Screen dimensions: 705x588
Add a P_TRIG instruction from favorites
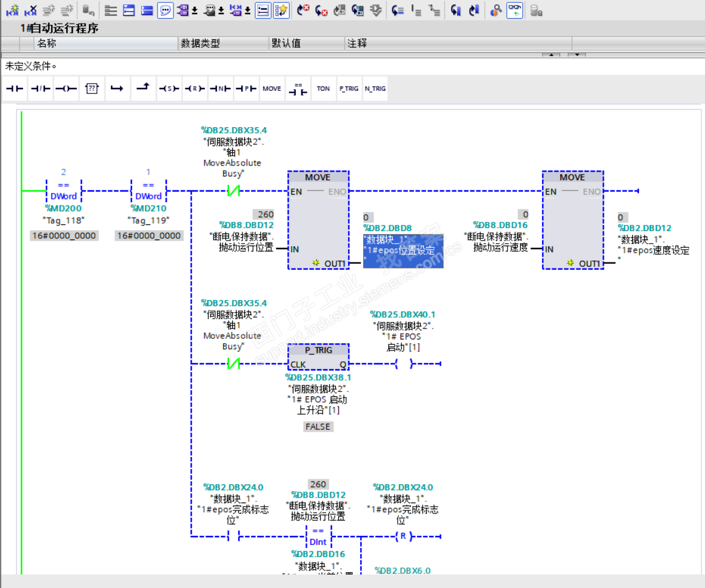tap(349, 89)
